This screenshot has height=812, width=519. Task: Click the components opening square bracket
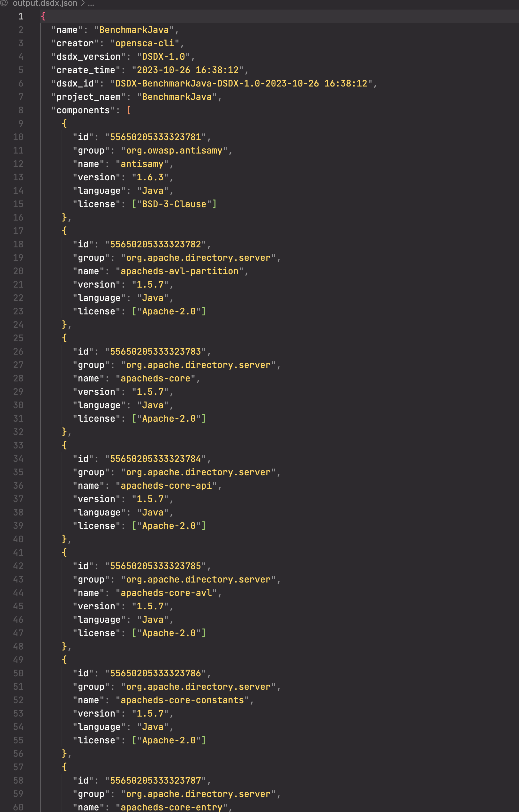129,110
